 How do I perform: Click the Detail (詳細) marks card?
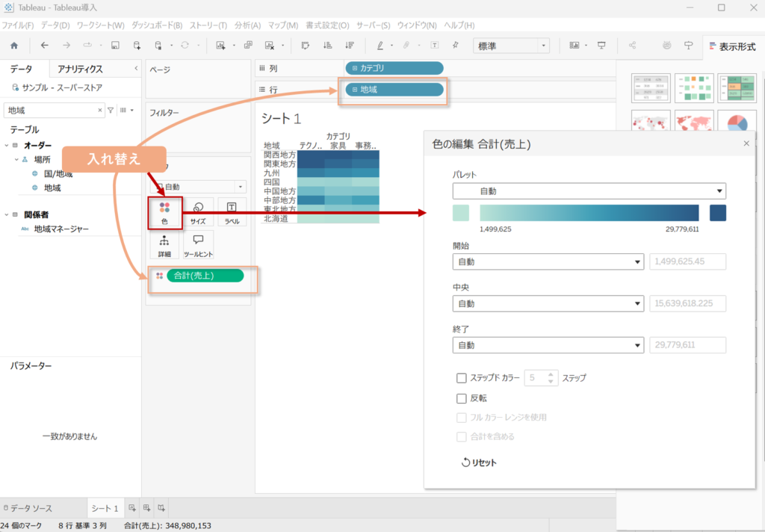(164, 245)
